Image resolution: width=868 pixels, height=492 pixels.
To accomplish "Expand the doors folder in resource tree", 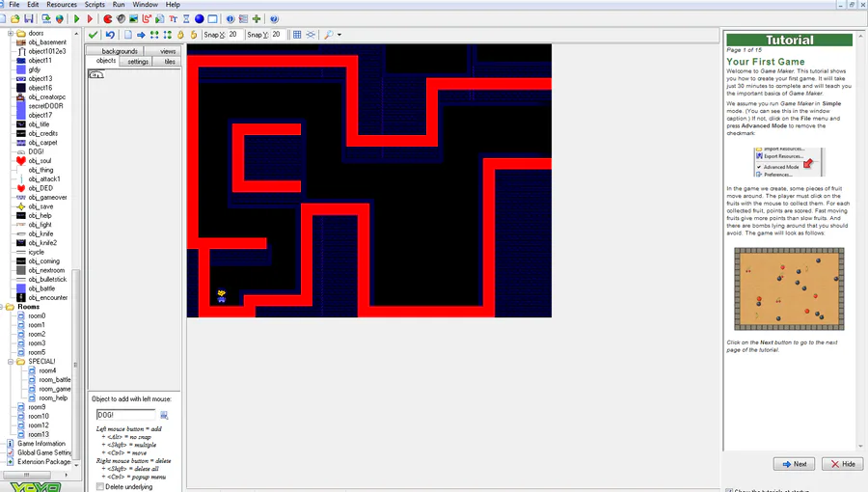I will [x=10, y=33].
